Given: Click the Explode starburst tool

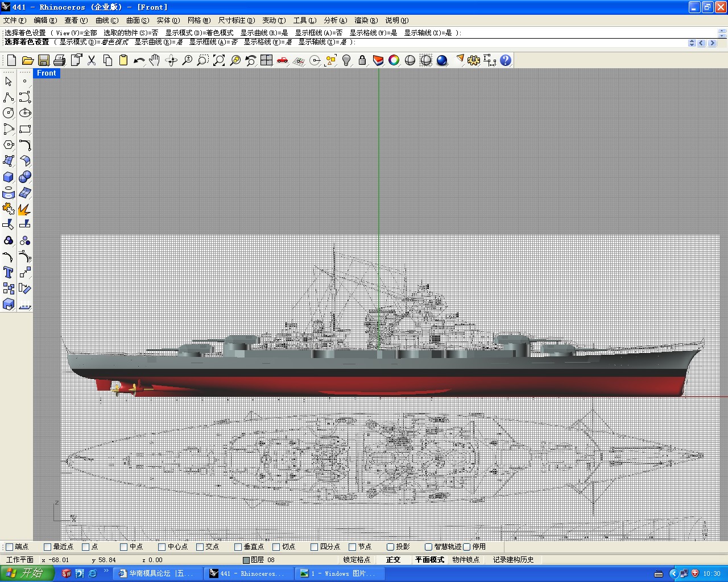Looking at the screenshot, I should point(25,209).
